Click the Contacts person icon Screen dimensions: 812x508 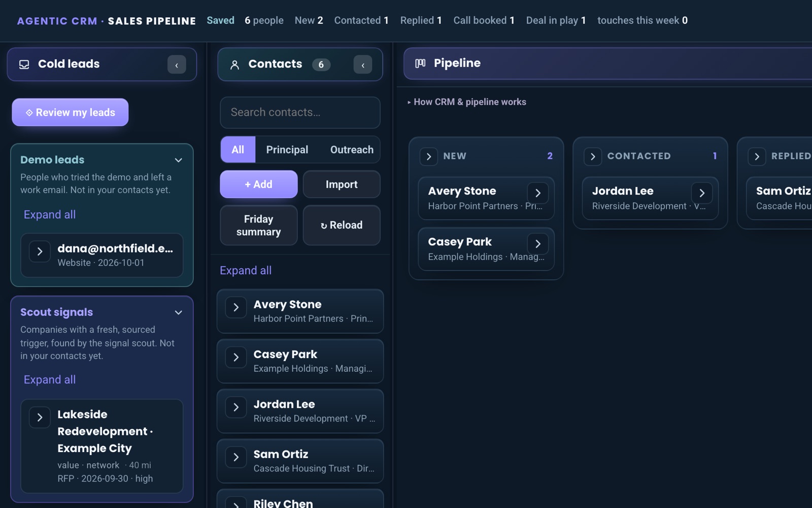click(234, 65)
